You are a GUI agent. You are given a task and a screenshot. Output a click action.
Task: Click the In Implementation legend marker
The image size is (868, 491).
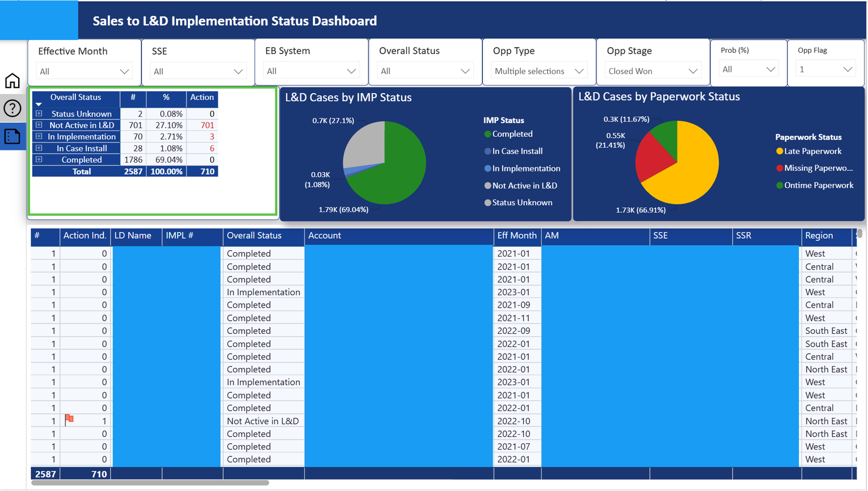pyautogui.click(x=487, y=169)
